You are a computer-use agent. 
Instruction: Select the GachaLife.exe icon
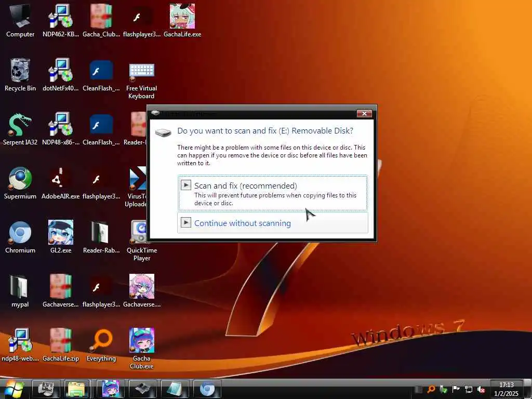(182, 20)
